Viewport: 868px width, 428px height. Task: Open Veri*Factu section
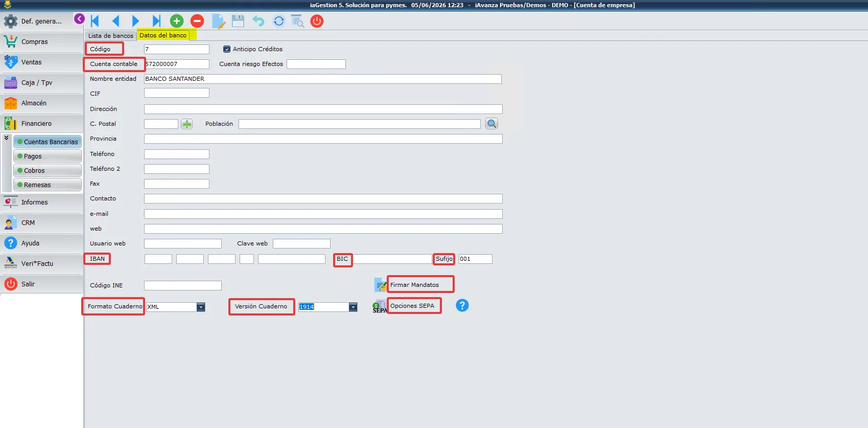41,264
